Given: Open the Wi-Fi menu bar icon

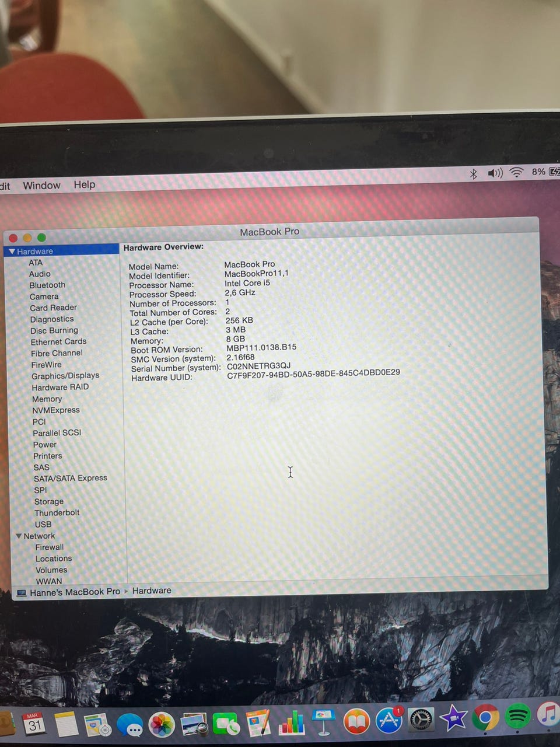Looking at the screenshot, I should click(516, 172).
